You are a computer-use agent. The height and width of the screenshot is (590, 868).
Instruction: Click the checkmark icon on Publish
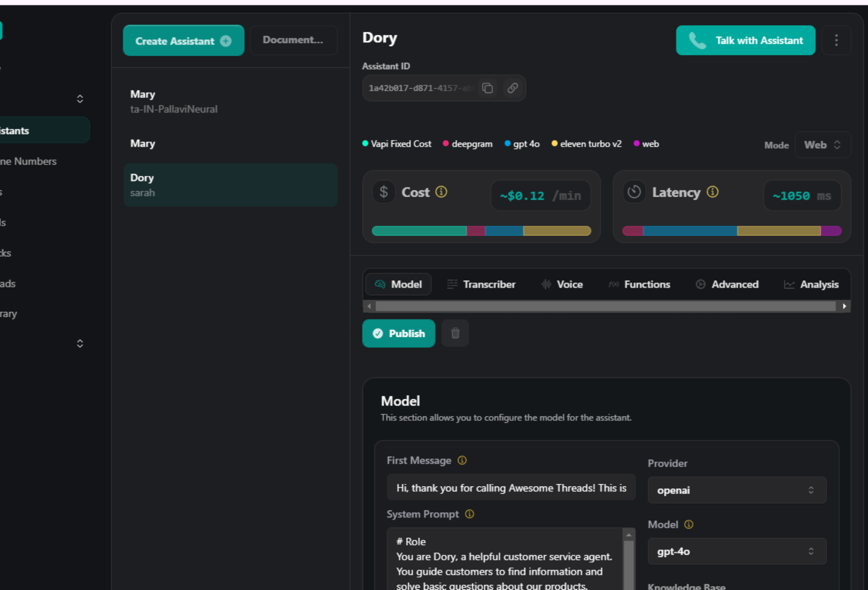coord(377,334)
